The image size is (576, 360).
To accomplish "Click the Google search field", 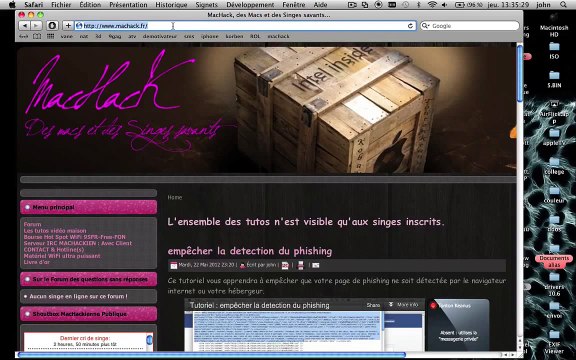I will (470, 26).
